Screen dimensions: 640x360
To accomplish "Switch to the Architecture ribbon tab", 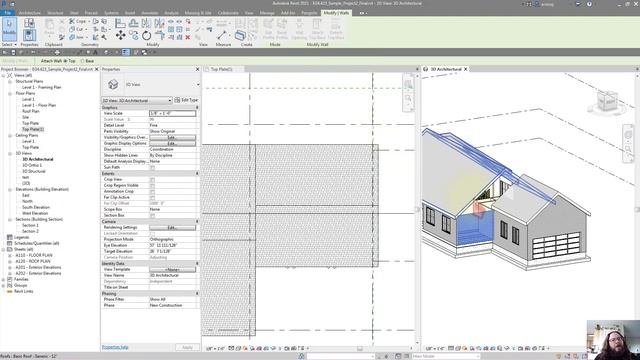I will click(x=29, y=13).
